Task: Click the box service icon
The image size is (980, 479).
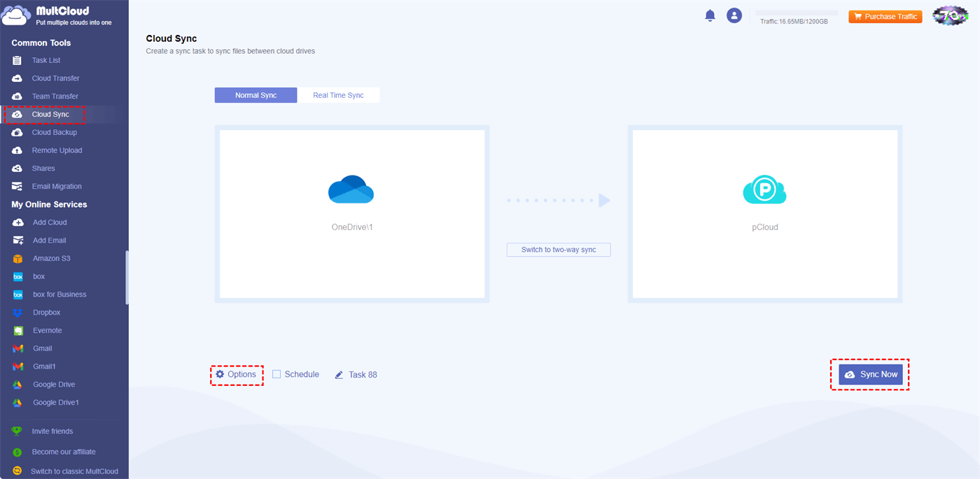Action: 18,277
